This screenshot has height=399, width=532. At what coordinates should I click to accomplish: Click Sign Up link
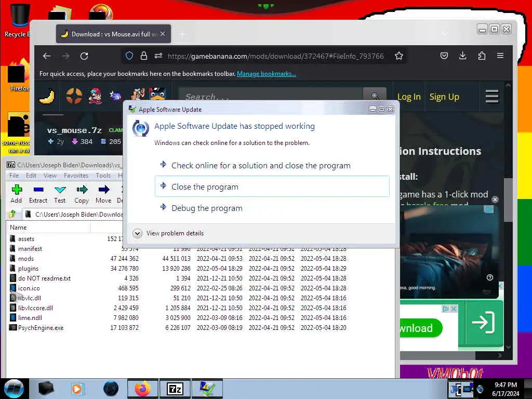click(x=444, y=97)
